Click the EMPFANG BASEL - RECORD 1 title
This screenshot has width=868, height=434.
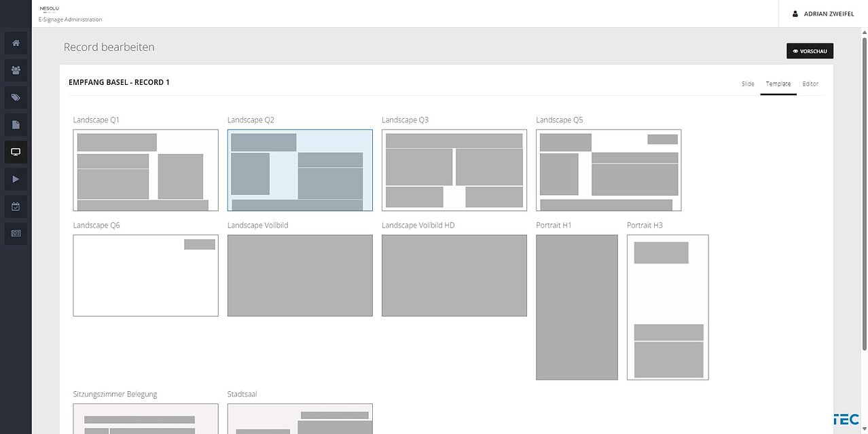[120, 83]
